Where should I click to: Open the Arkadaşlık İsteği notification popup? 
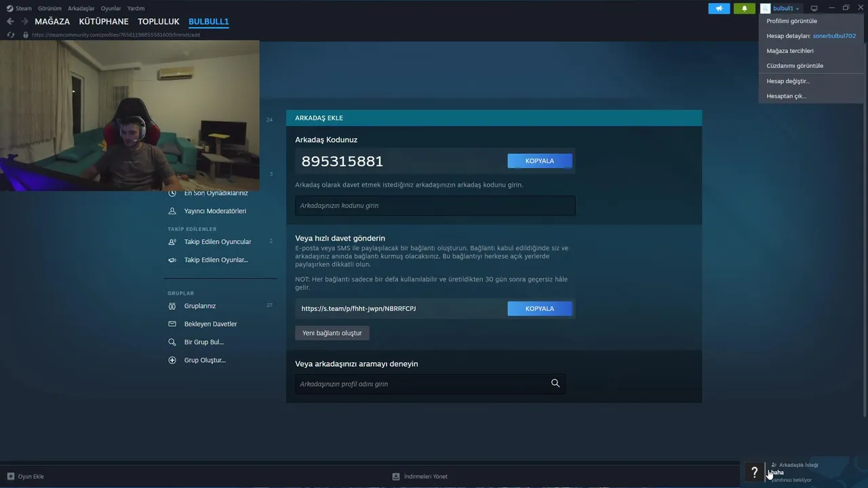(x=804, y=472)
